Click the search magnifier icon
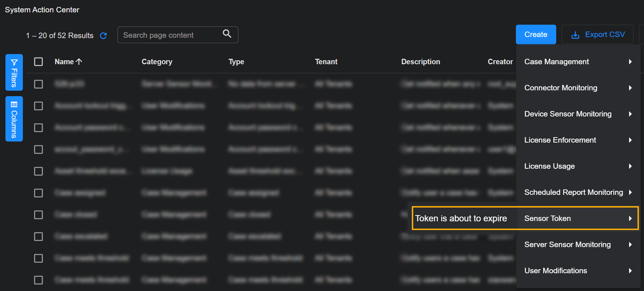The width and height of the screenshot is (644, 291). pos(227,34)
